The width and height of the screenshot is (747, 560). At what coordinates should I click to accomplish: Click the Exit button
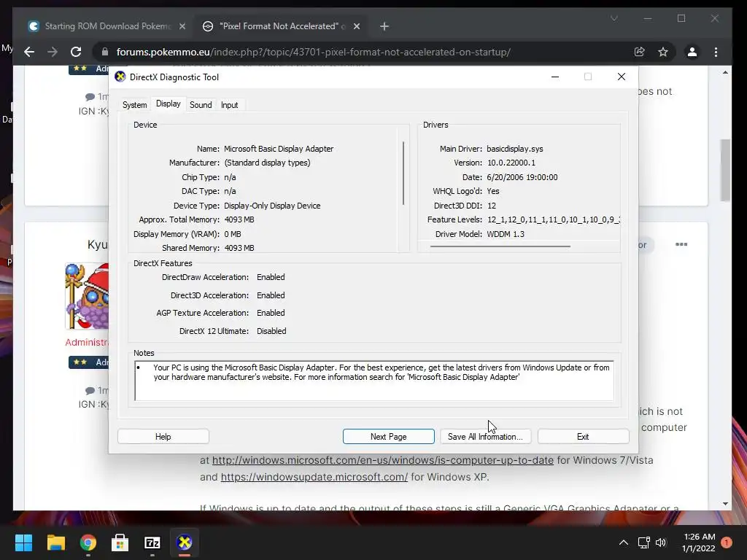[583, 436]
